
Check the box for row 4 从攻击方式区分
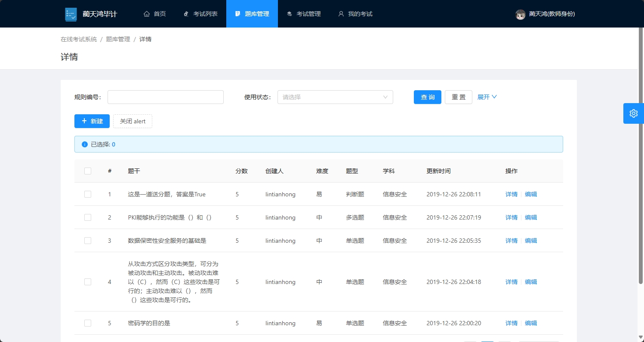(88, 282)
